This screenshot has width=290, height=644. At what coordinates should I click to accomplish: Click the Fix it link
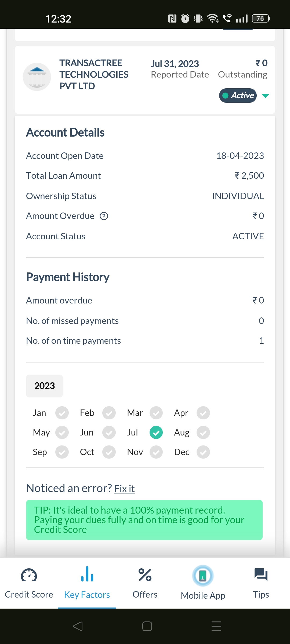124,489
